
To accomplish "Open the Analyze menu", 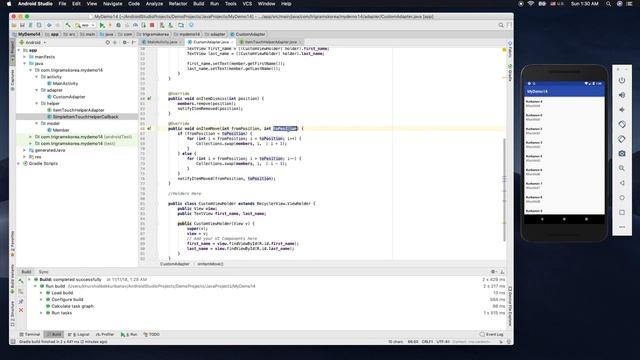I will point(154,4).
